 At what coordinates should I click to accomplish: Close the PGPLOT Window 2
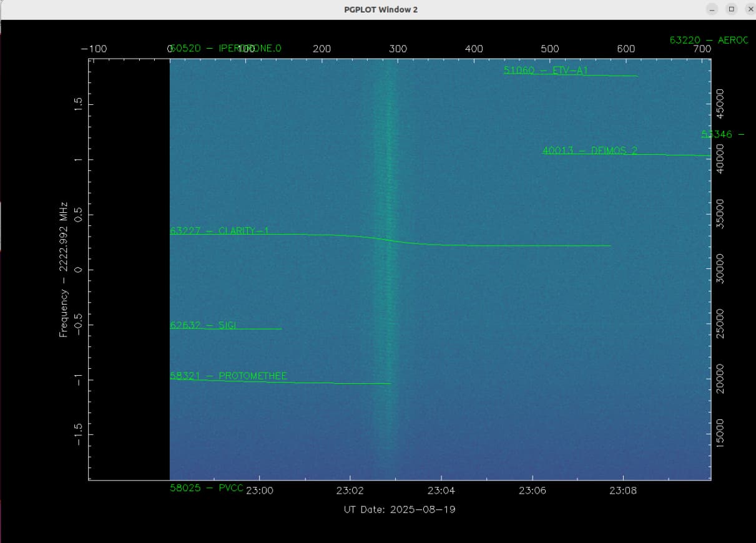[750, 9]
